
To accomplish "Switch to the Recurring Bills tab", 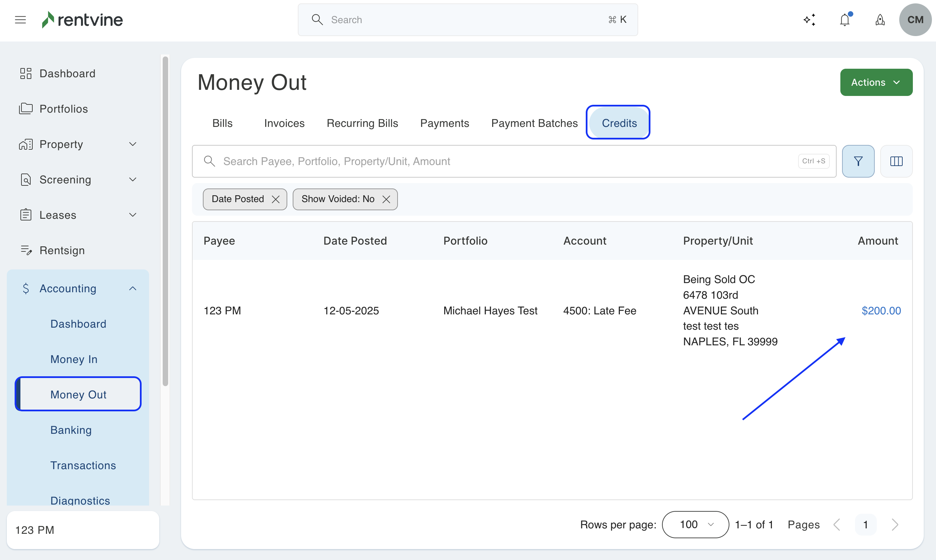I will pyautogui.click(x=362, y=123).
